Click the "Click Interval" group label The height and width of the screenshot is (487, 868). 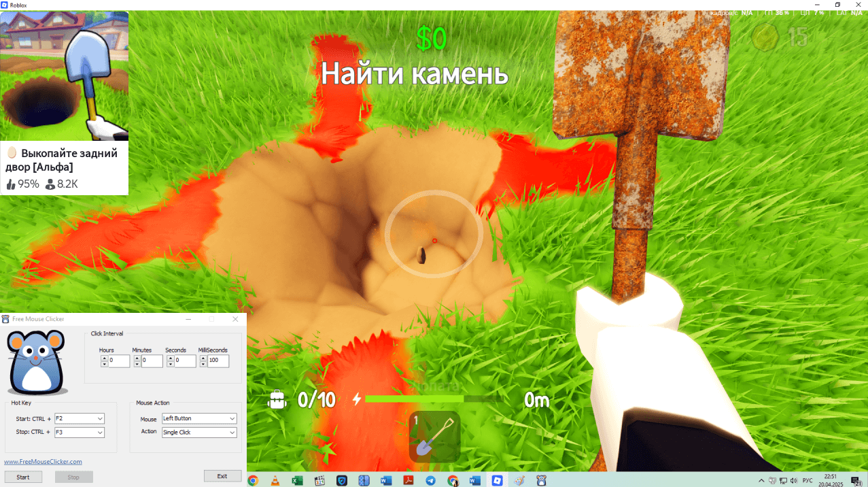(x=107, y=333)
